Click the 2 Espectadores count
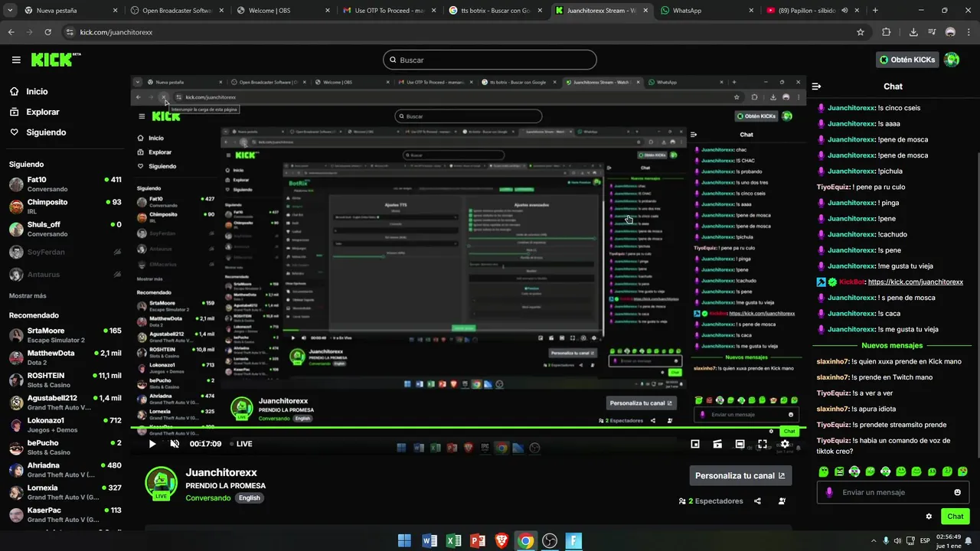This screenshot has height=551, width=980. point(710,501)
